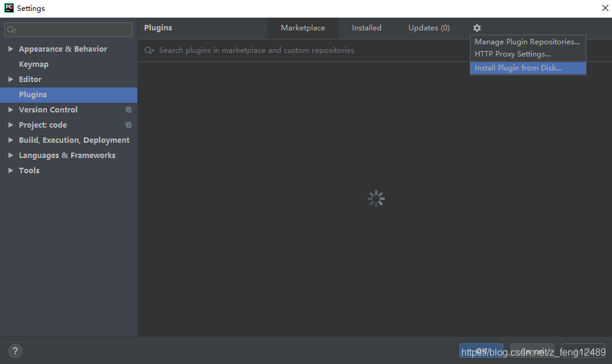This screenshot has height=364, width=612.
Task: Switch to the Installed tab
Action: point(366,28)
